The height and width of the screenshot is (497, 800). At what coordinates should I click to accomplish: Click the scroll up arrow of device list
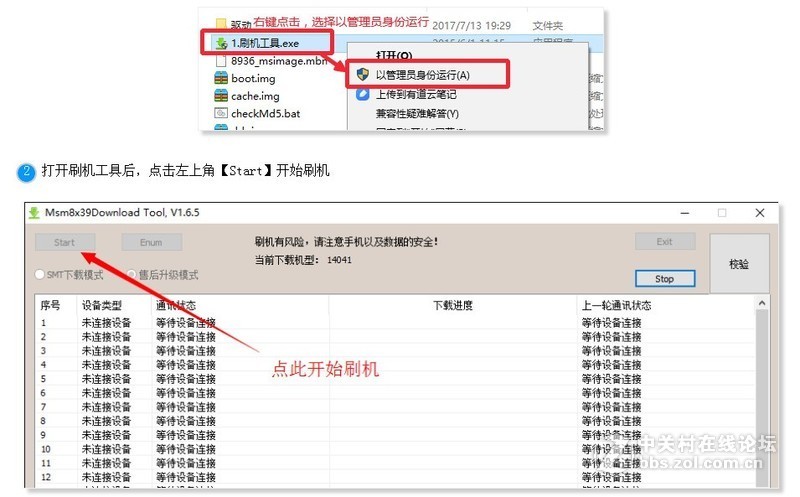click(x=762, y=303)
